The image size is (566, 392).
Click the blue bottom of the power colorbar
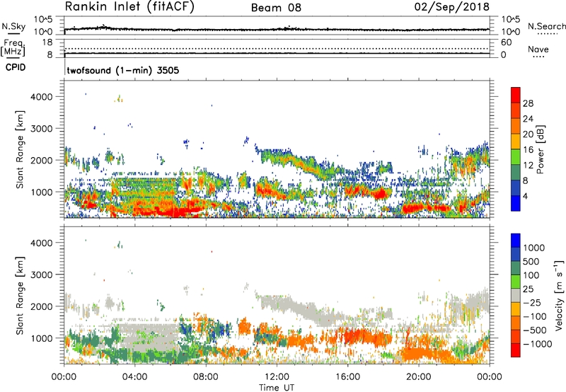(x=516, y=205)
